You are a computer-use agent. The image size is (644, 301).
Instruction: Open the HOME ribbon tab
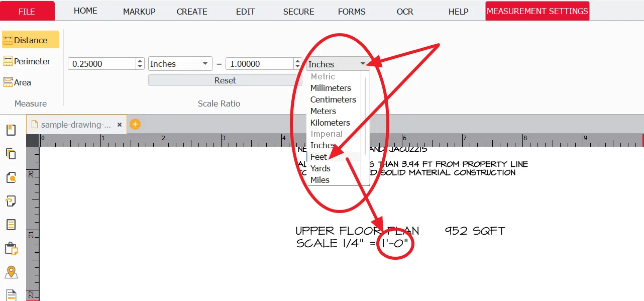85,11
